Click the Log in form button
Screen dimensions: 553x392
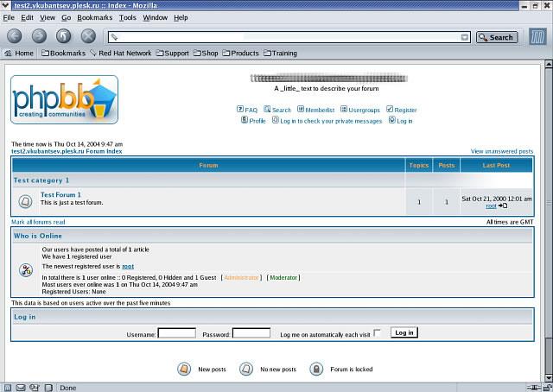[x=404, y=332]
